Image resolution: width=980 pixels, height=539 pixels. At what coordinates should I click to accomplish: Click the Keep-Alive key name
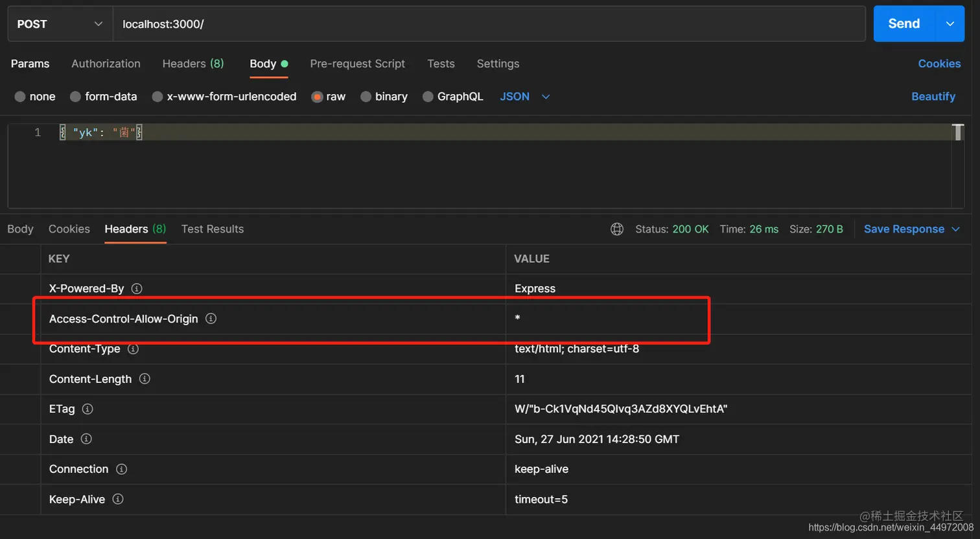tap(77, 499)
